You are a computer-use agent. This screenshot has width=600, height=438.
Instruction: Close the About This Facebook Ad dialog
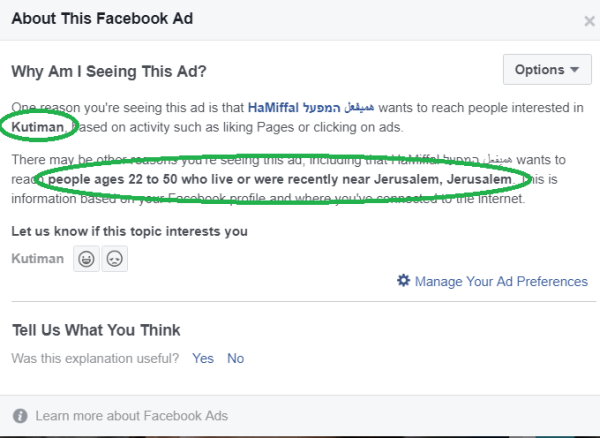(x=589, y=20)
